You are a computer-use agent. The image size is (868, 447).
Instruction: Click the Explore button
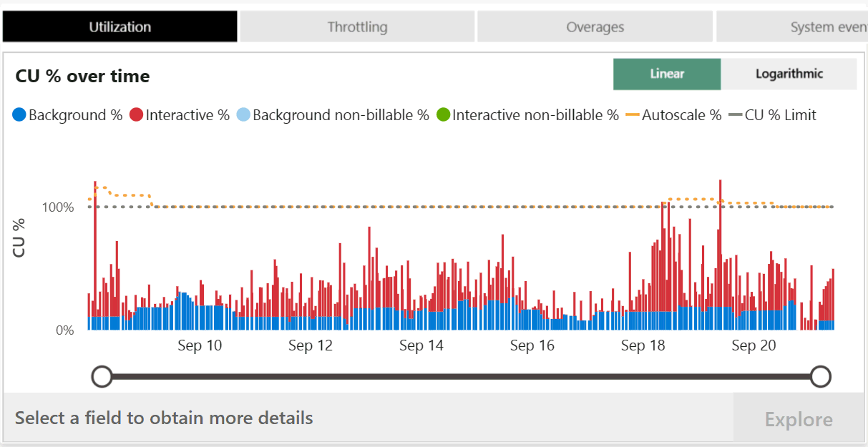point(799,419)
